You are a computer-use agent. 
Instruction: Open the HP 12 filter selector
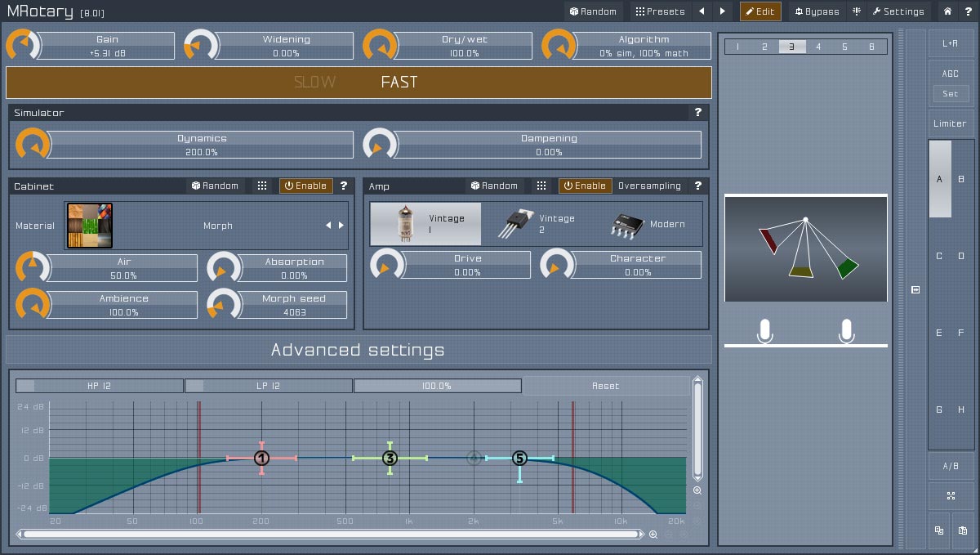point(100,386)
